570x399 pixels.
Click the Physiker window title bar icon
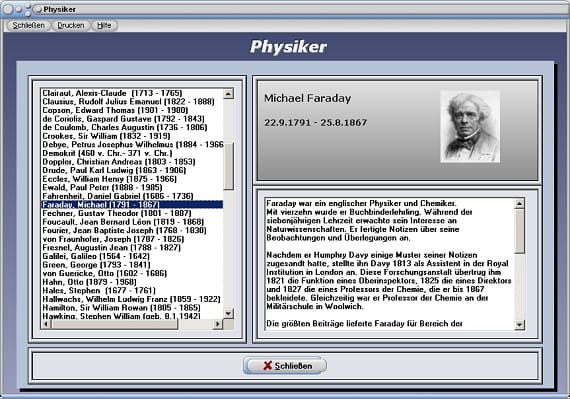(x=37, y=10)
